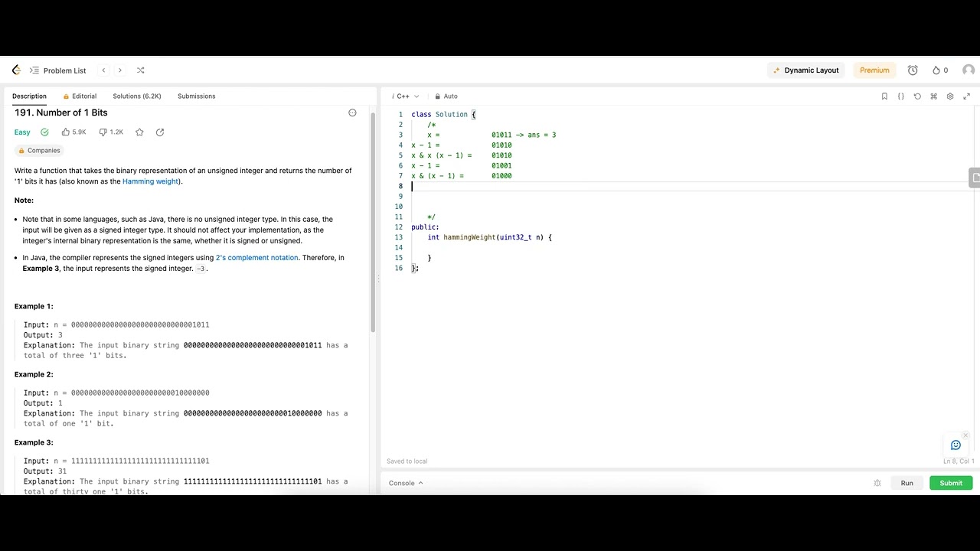Click the problem title '191. Number of 1 Bits'
This screenshot has width=980, height=551.
60,112
